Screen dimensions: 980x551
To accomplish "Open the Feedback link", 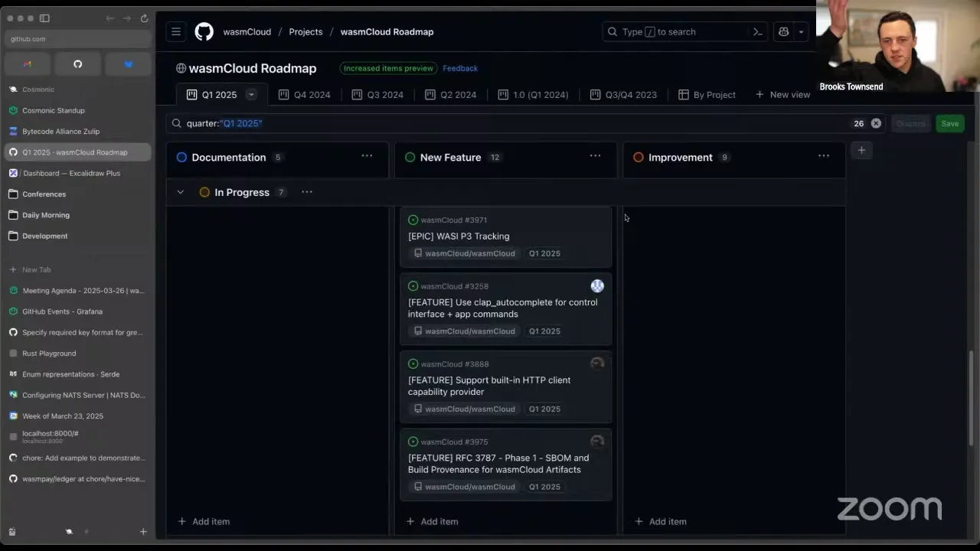I will coord(460,68).
